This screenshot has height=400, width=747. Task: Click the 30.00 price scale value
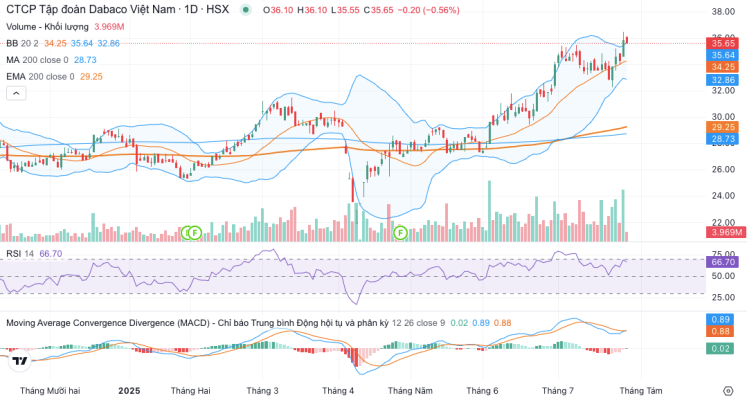tap(723, 117)
